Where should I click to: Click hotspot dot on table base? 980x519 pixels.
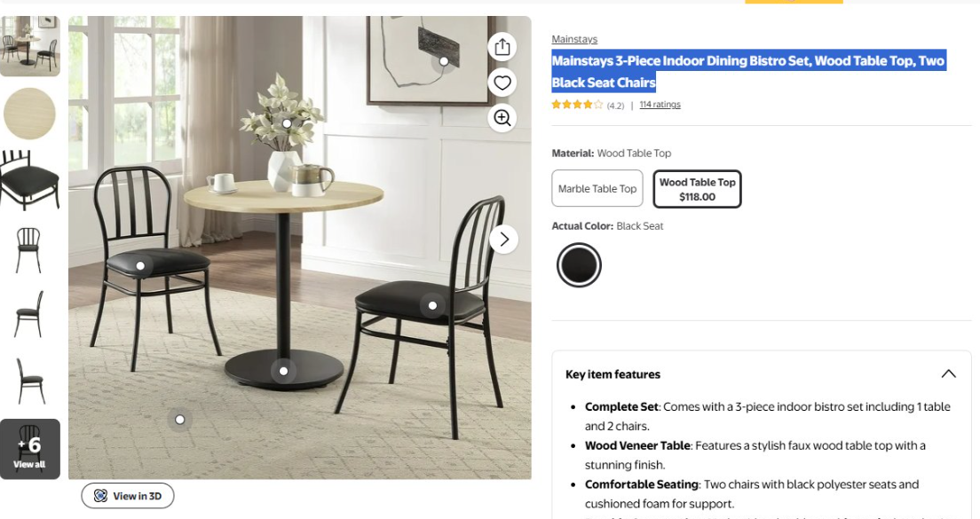[284, 371]
